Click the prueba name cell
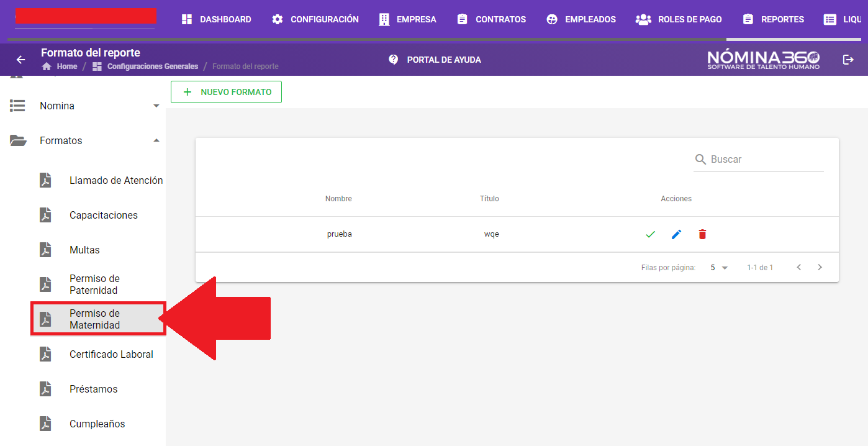The width and height of the screenshot is (868, 446). pos(340,234)
